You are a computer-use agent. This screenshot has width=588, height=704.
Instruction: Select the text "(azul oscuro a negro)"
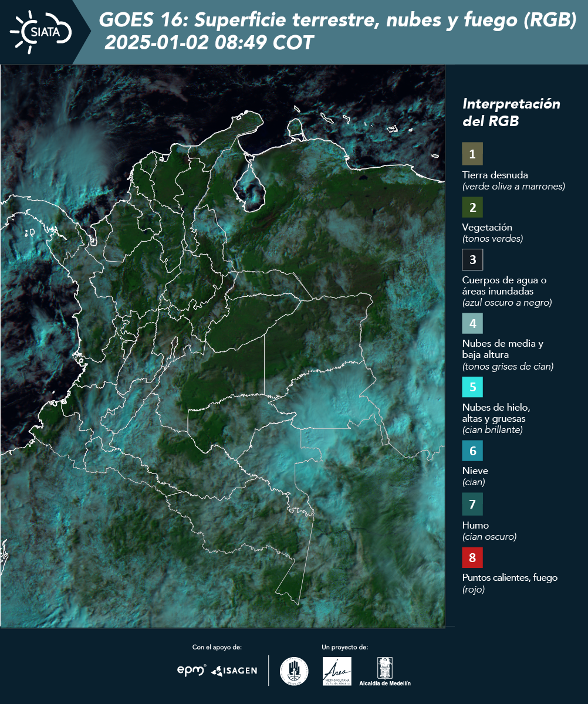click(507, 303)
